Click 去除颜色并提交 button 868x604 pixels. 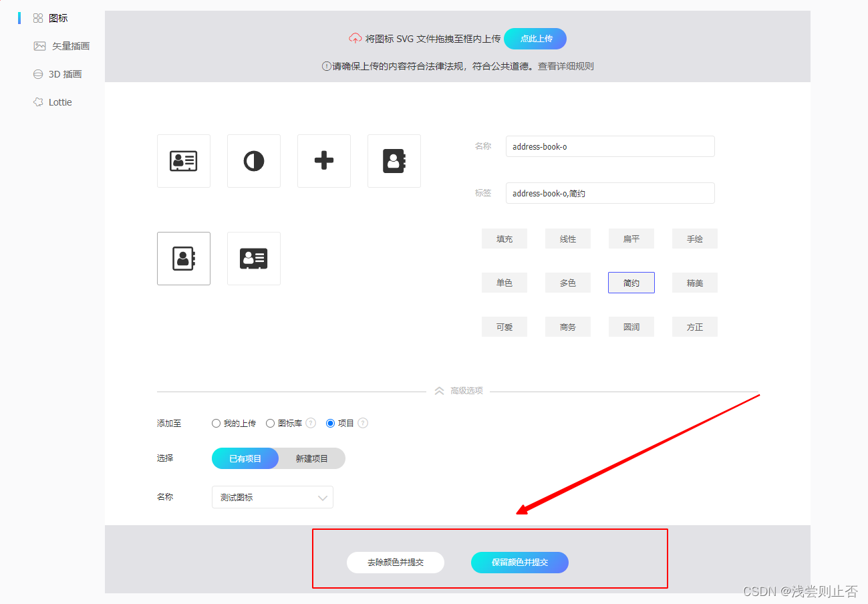tap(396, 563)
